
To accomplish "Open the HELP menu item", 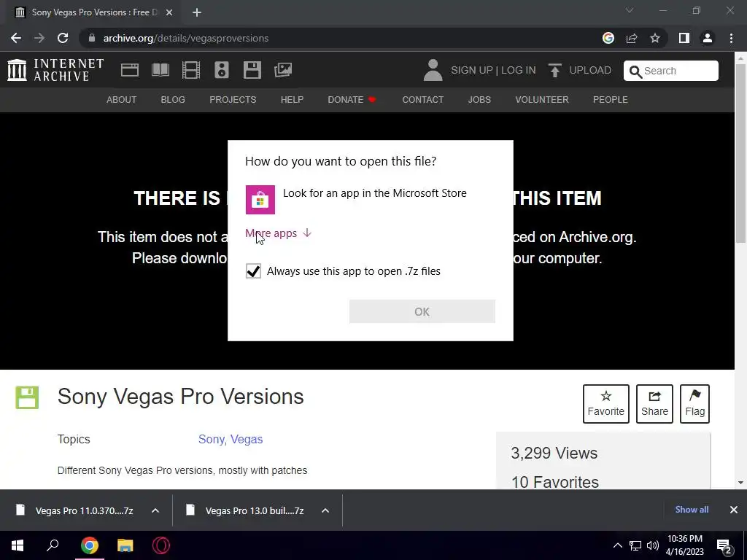I will click(292, 99).
